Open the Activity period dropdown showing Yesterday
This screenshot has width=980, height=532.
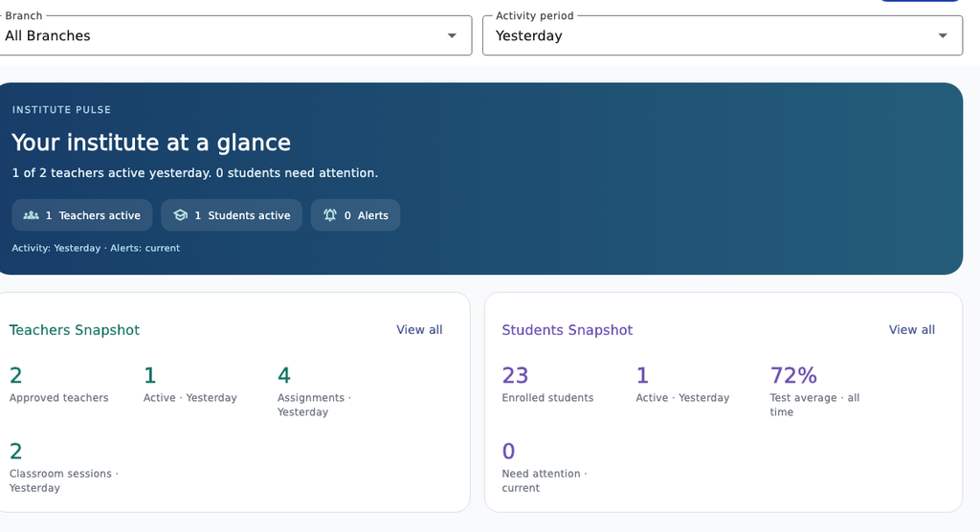click(x=723, y=35)
